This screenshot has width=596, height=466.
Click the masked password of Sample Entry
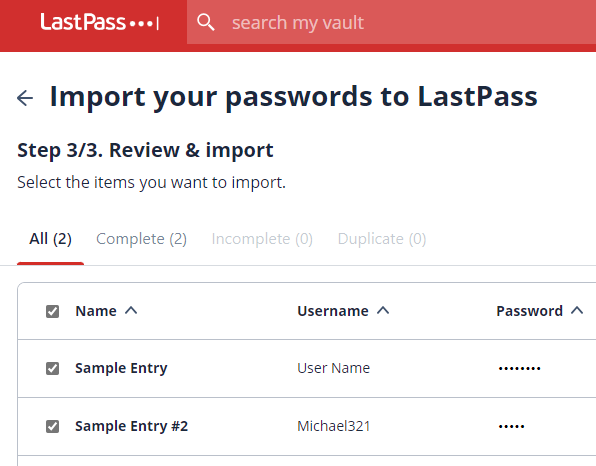[520, 368]
